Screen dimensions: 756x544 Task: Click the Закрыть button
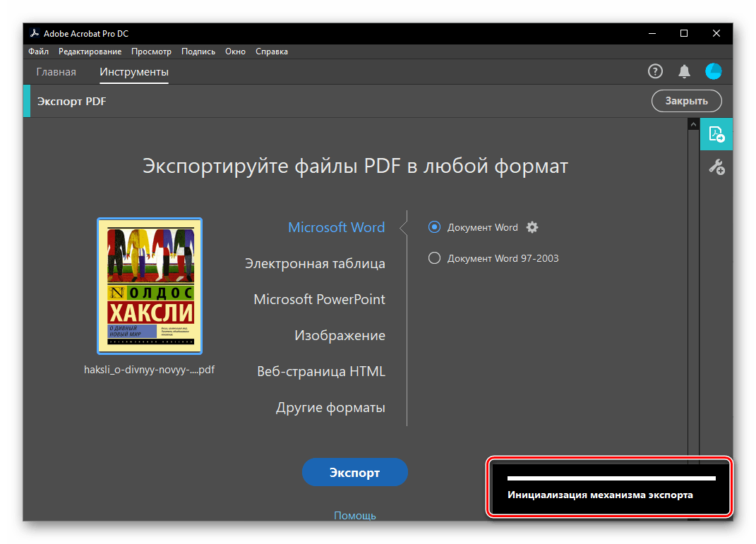click(x=687, y=101)
